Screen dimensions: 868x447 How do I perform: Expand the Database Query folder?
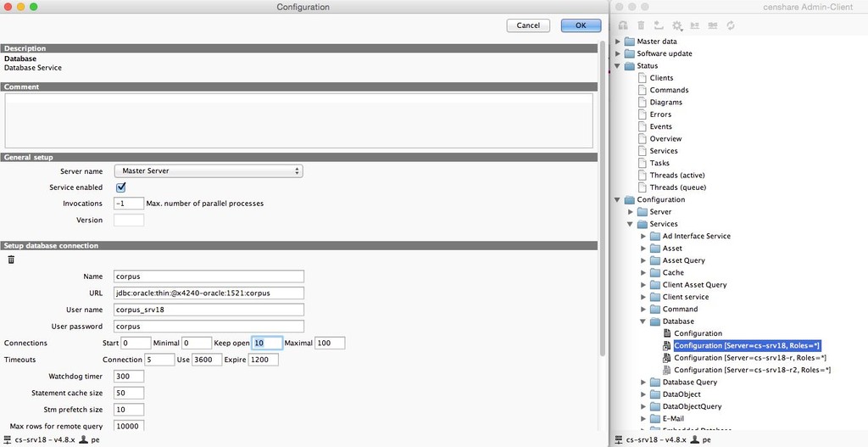coord(643,383)
